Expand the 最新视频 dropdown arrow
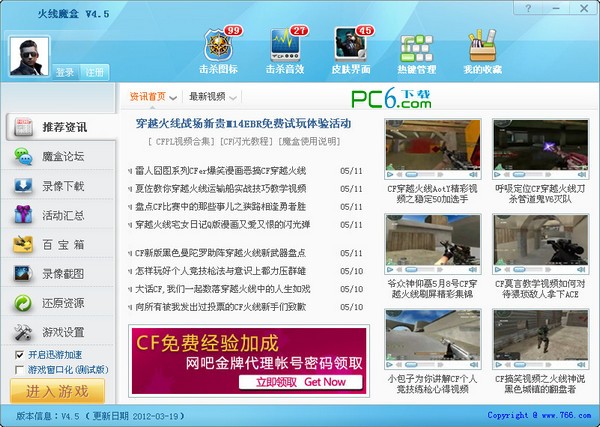Image resolution: width=600 pixels, height=427 pixels. pyautogui.click(x=233, y=98)
